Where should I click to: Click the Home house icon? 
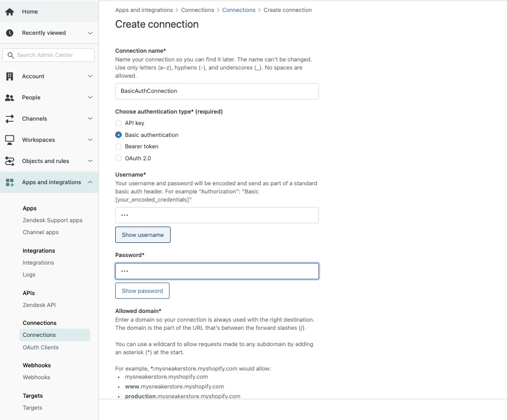[10, 11]
